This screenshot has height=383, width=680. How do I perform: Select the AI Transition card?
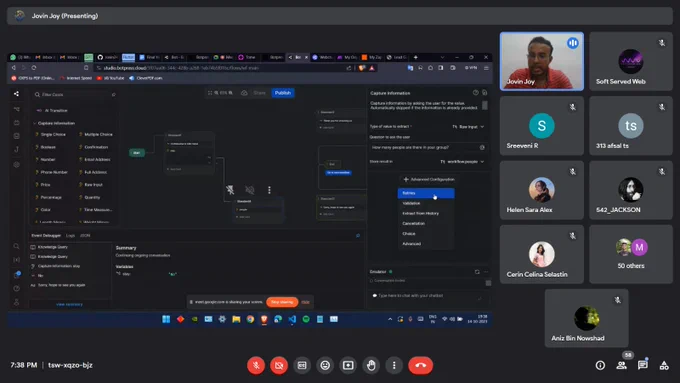[x=52, y=111]
